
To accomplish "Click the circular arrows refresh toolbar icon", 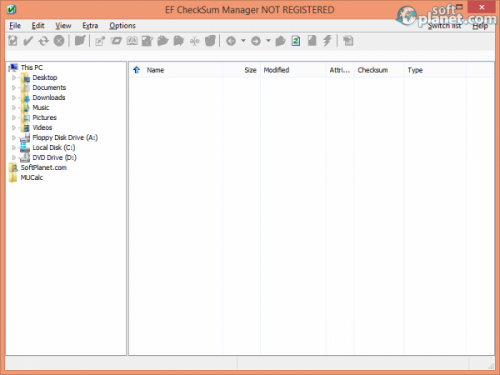I will [x=44, y=41].
